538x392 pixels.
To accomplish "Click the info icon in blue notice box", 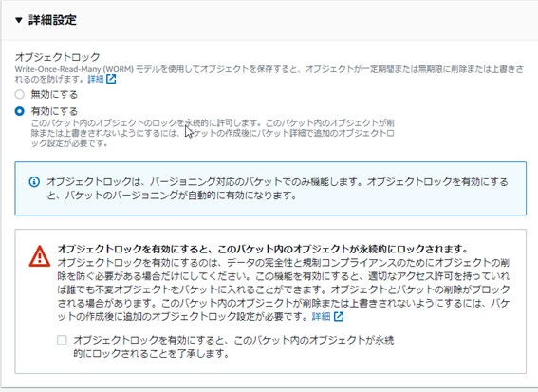I will coord(34,182).
